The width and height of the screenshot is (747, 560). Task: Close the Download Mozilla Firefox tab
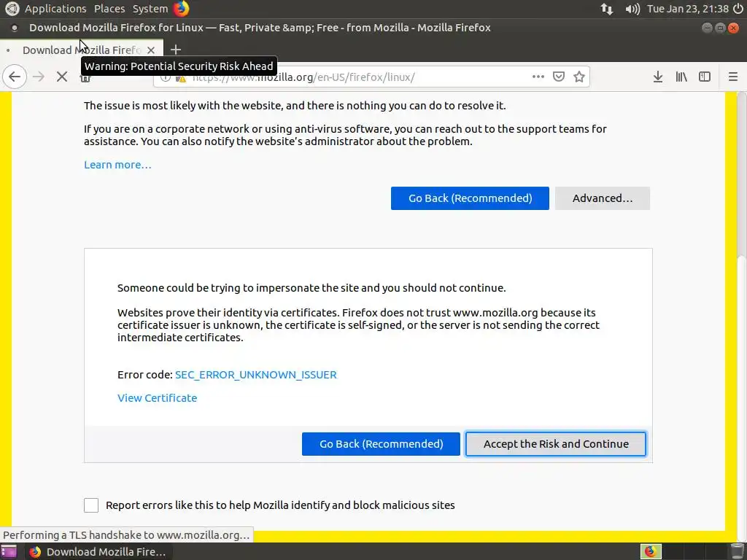click(151, 50)
